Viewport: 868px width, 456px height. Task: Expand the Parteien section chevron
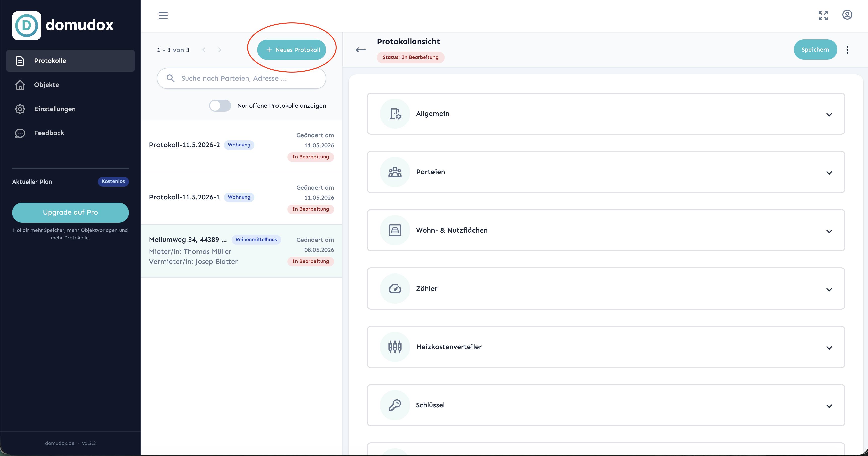[829, 173]
